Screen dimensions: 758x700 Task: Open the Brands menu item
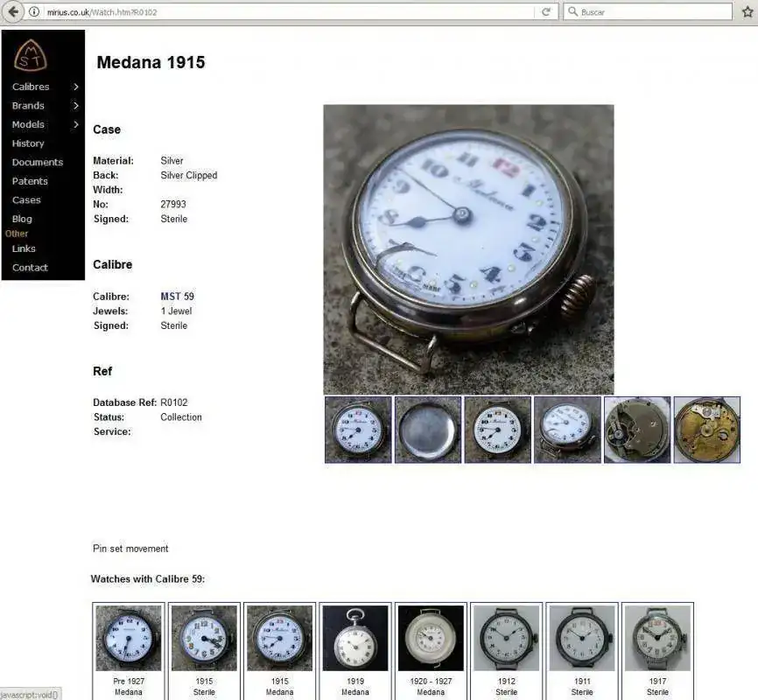tap(28, 105)
